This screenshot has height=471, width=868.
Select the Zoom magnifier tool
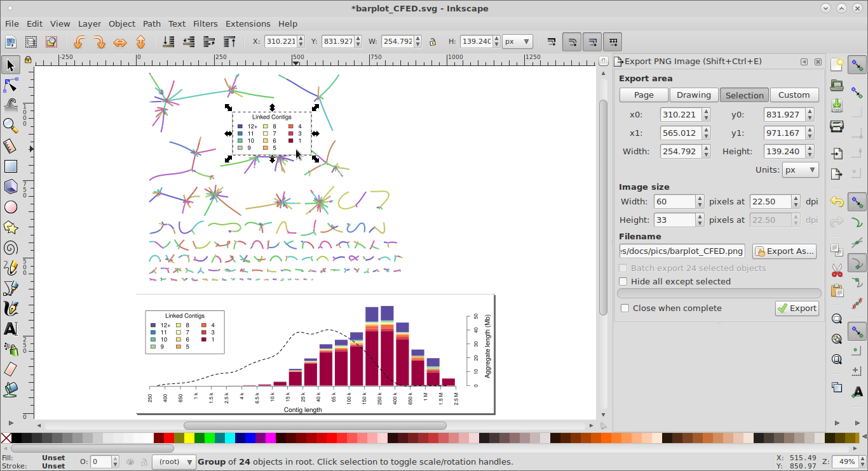click(10, 125)
